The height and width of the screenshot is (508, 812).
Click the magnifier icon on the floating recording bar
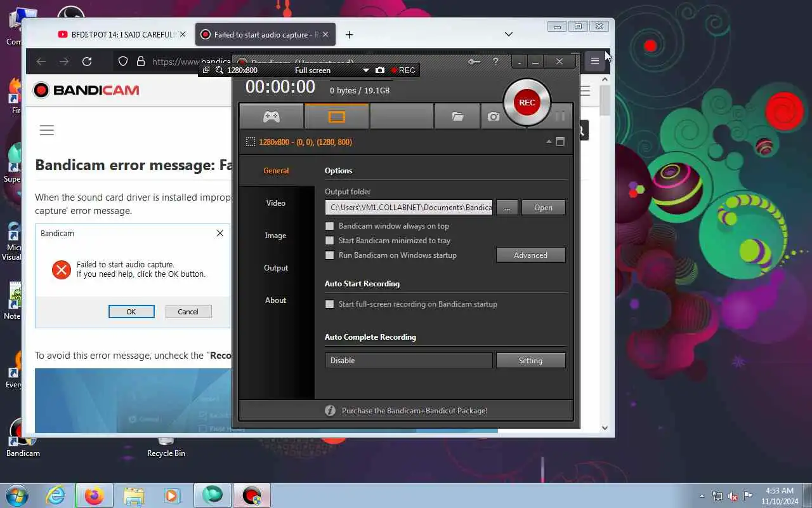click(x=219, y=70)
